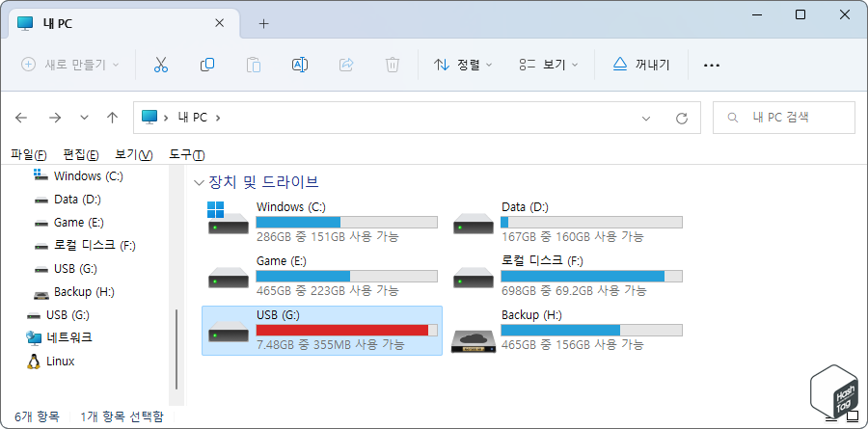Viewport: 868px width, 429px height.
Task: Click the "465GB 중 223GB 사용 가능" text
Action: click(x=328, y=291)
